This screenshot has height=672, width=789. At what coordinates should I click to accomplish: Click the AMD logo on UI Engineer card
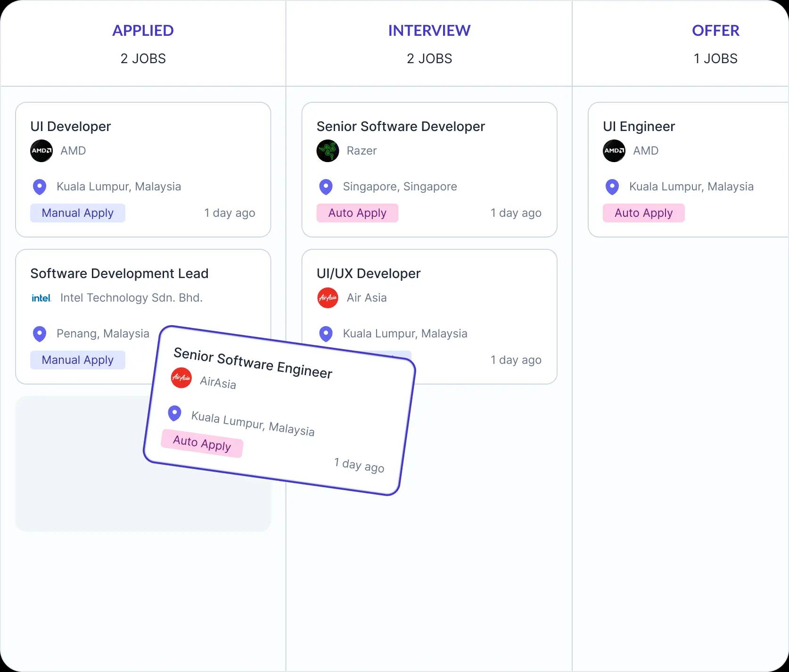614,151
